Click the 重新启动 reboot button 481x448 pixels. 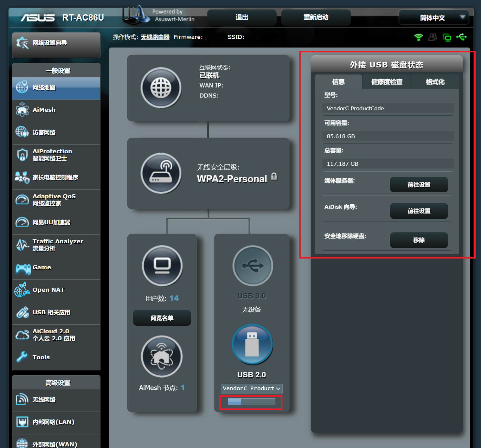(x=316, y=17)
